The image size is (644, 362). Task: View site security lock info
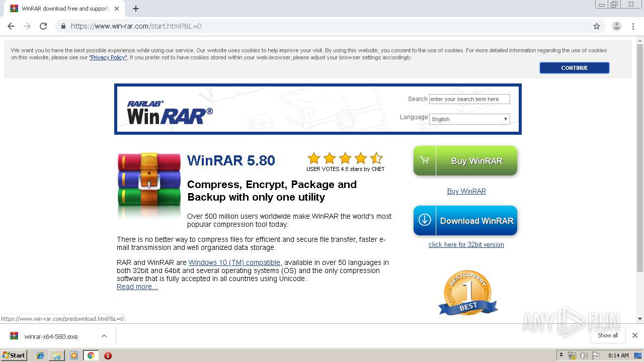point(63,26)
